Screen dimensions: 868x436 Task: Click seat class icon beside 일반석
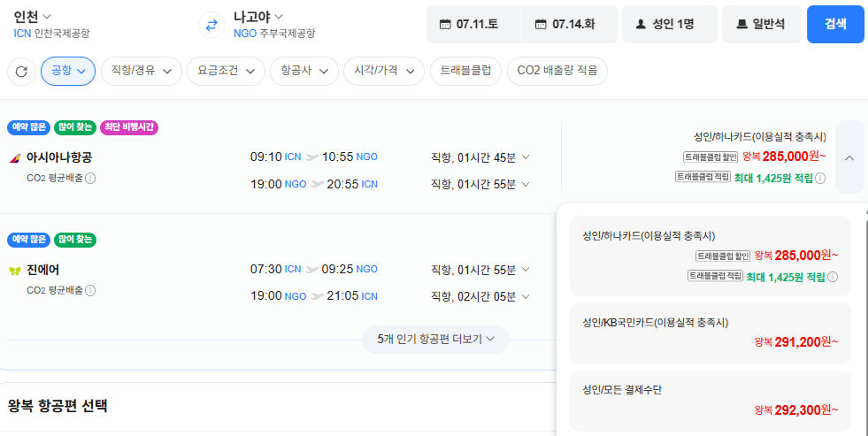[x=741, y=24]
